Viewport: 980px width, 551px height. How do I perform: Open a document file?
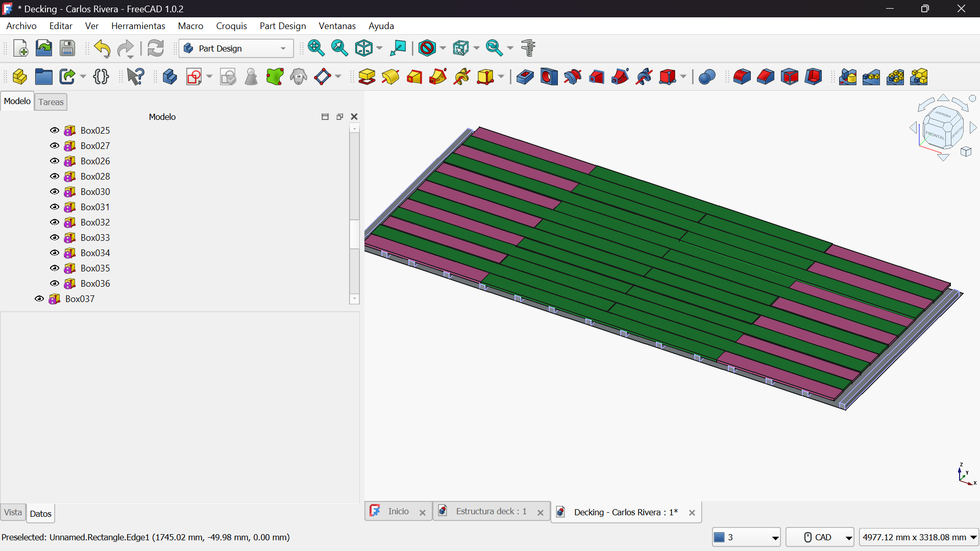(44, 48)
